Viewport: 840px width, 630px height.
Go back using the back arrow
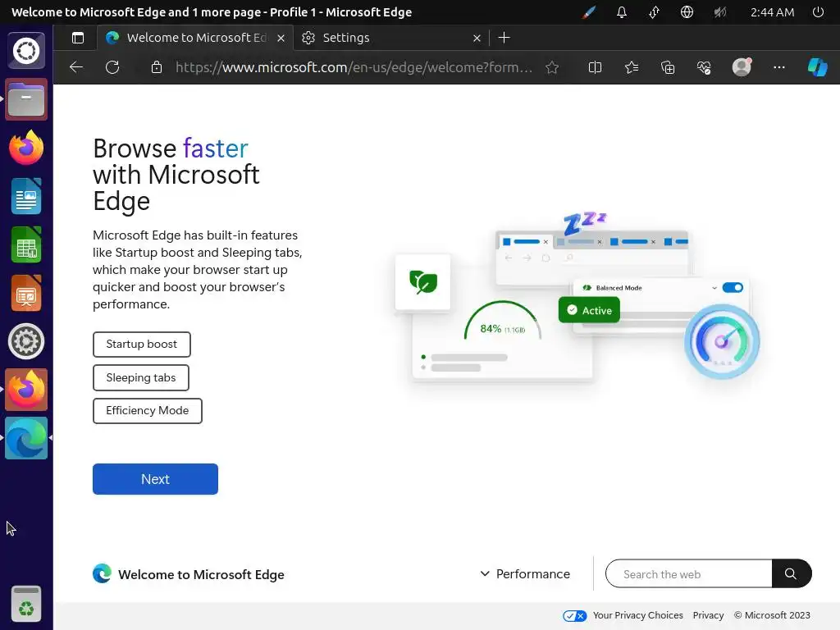point(76,67)
